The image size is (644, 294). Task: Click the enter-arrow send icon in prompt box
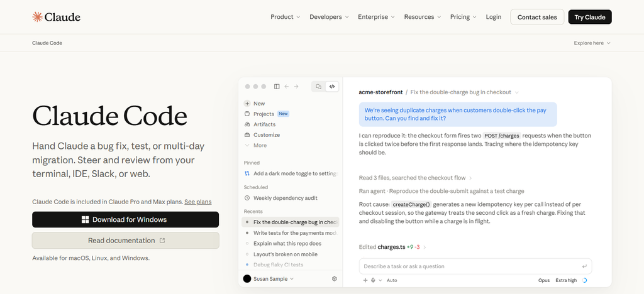[584, 266]
